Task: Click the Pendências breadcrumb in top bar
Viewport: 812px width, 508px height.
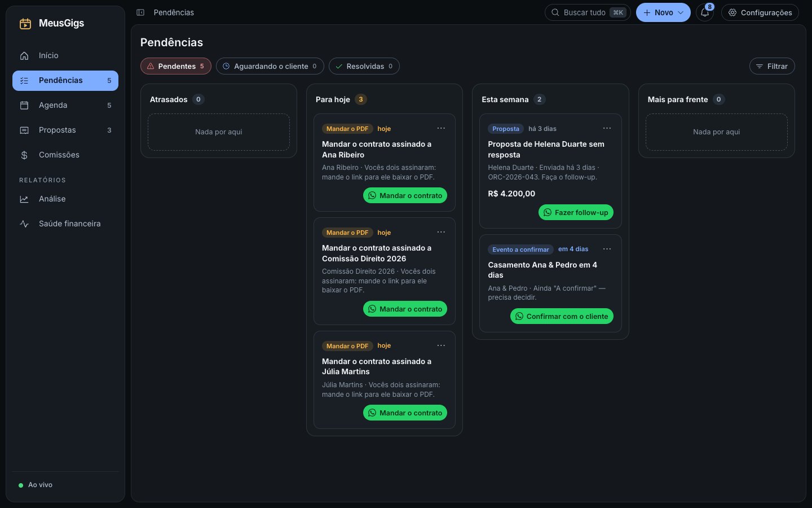Action: click(x=174, y=12)
